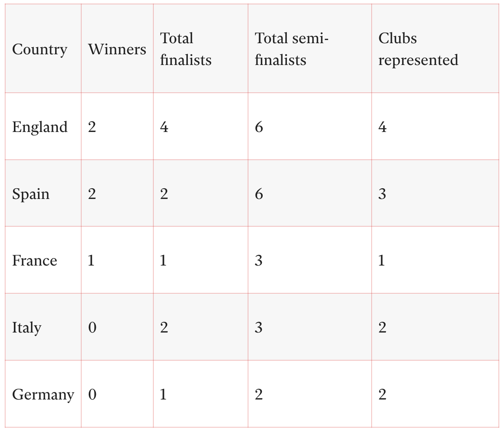Image resolution: width=504 pixels, height=432 pixels.
Task: Click the Clubs represented column header
Action: (418, 49)
